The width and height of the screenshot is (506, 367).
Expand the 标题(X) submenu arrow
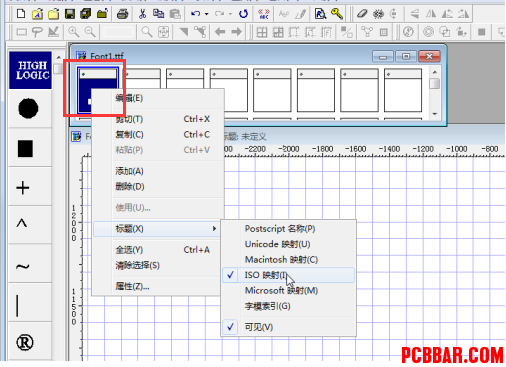(x=214, y=229)
